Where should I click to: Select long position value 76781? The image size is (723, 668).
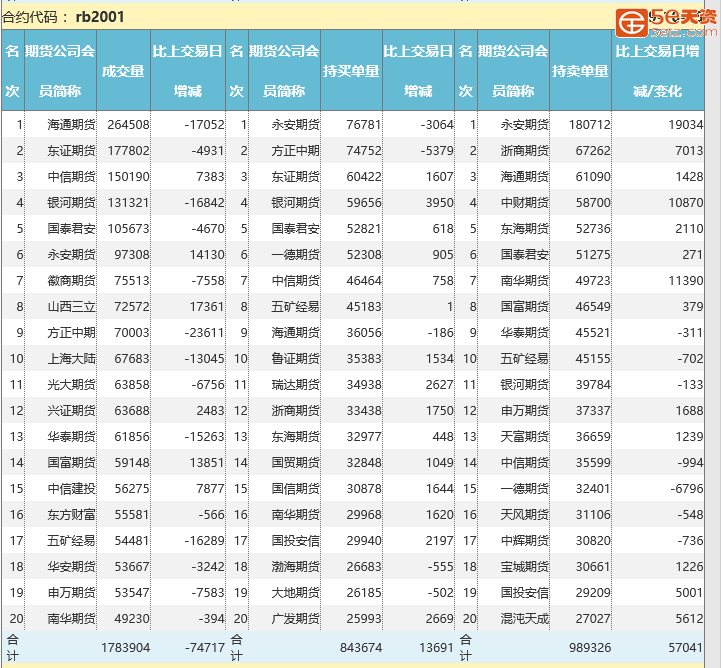[364, 124]
